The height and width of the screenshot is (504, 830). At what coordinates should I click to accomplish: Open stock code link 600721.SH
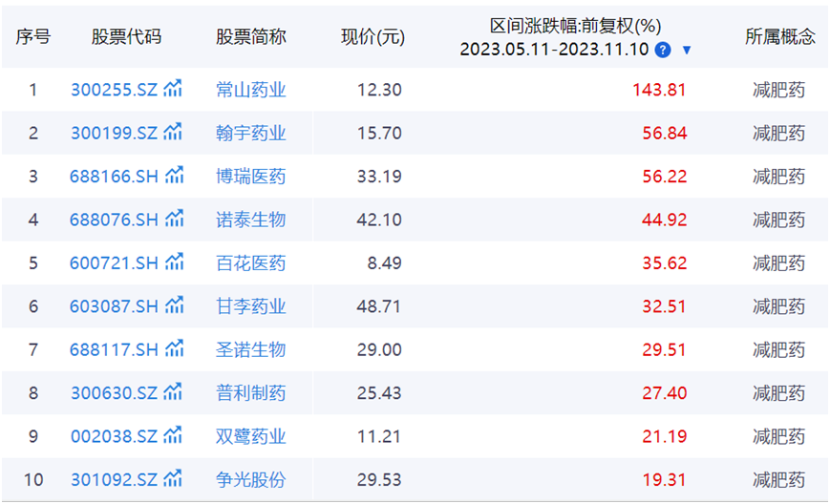click(115, 263)
